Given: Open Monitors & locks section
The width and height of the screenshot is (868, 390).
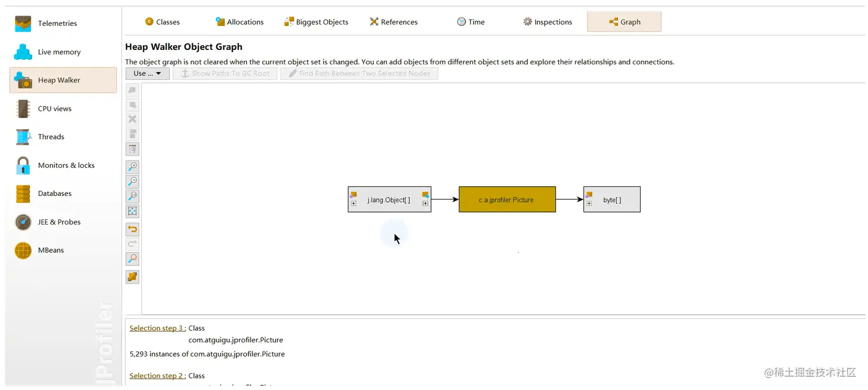Looking at the screenshot, I should (x=63, y=165).
